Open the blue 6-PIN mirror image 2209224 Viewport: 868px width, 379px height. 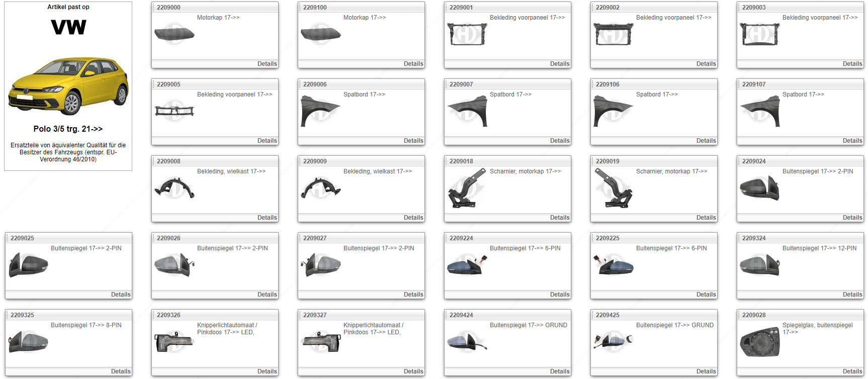click(467, 265)
